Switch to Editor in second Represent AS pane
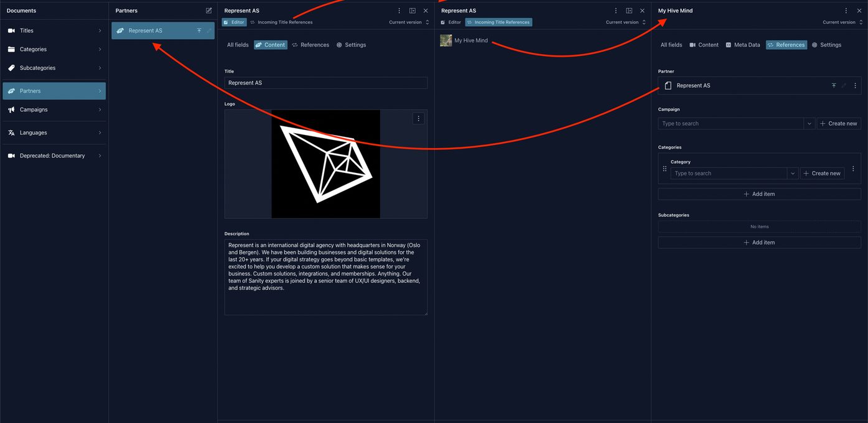868x423 pixels. 451,22
